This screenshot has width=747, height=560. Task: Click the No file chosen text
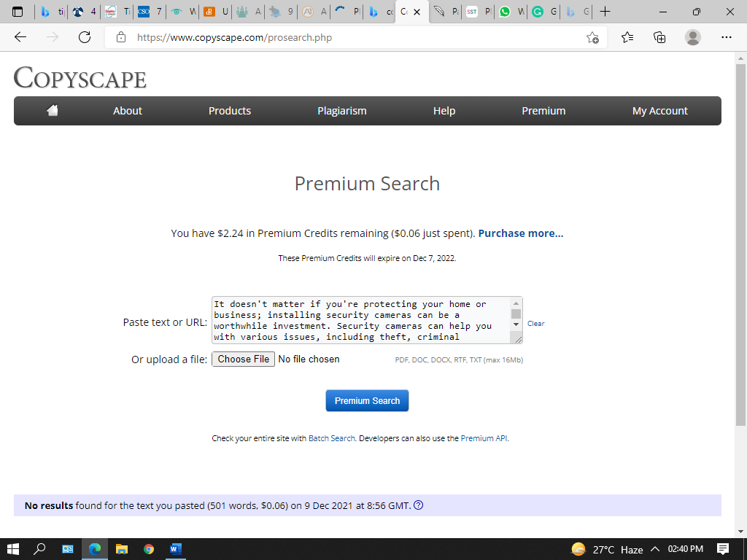(309, 359)
